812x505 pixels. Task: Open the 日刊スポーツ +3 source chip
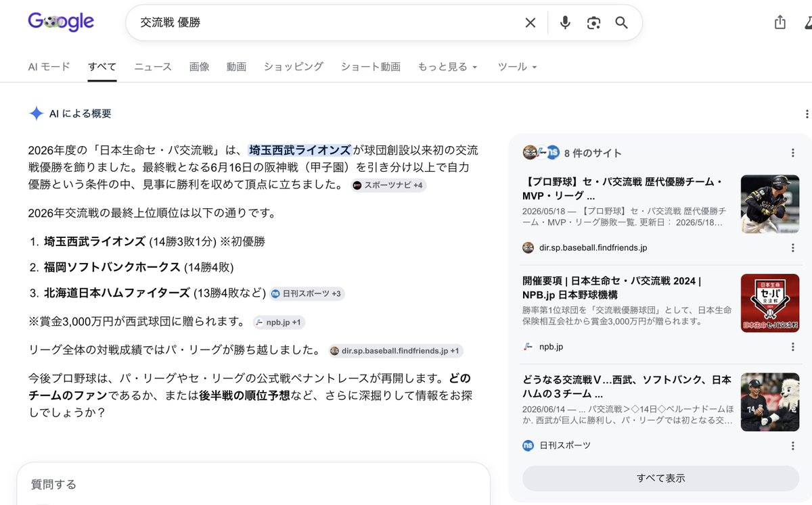click(307, 293)
